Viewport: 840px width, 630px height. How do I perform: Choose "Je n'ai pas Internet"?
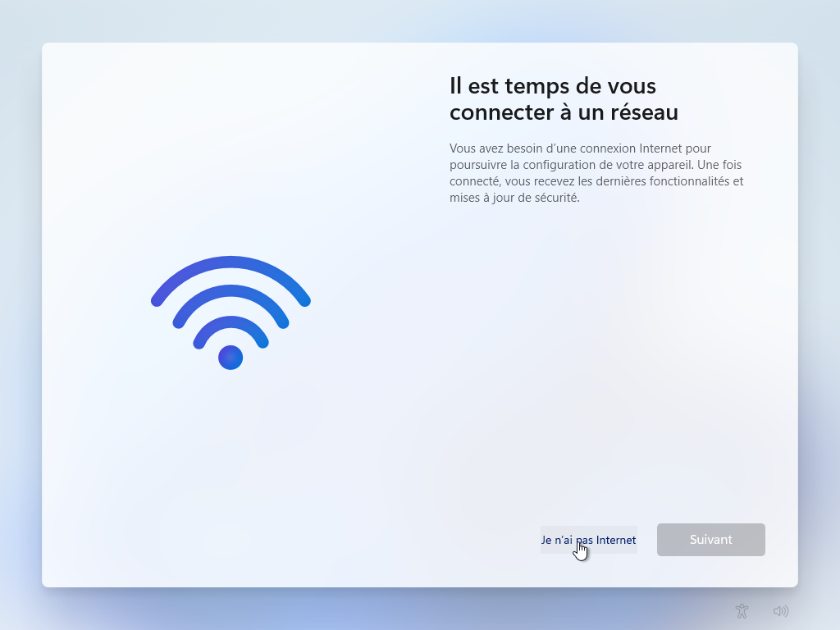coord(589,540)
